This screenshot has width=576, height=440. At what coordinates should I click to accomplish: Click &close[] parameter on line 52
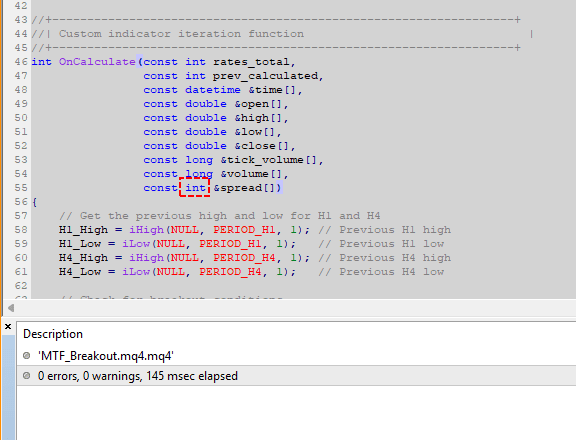(x=262, y=146)
